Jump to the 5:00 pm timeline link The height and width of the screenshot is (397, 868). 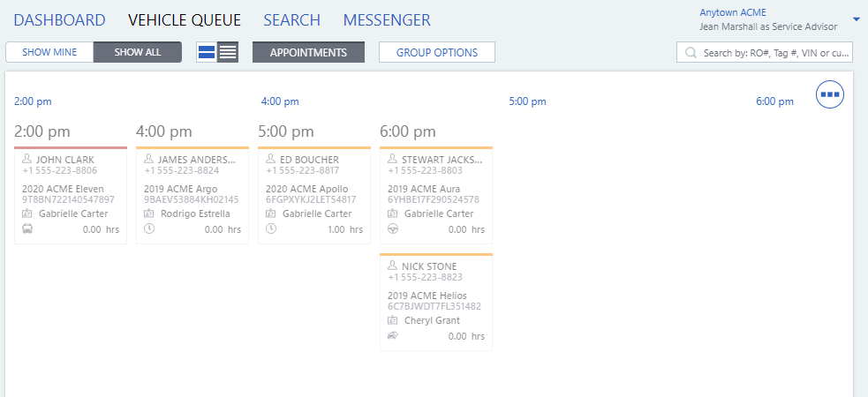[x=528, y=101]
